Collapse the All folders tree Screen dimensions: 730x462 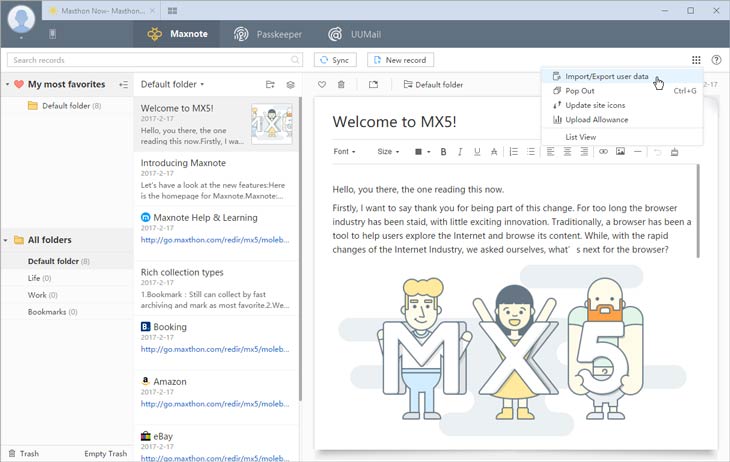click(6, 240)
